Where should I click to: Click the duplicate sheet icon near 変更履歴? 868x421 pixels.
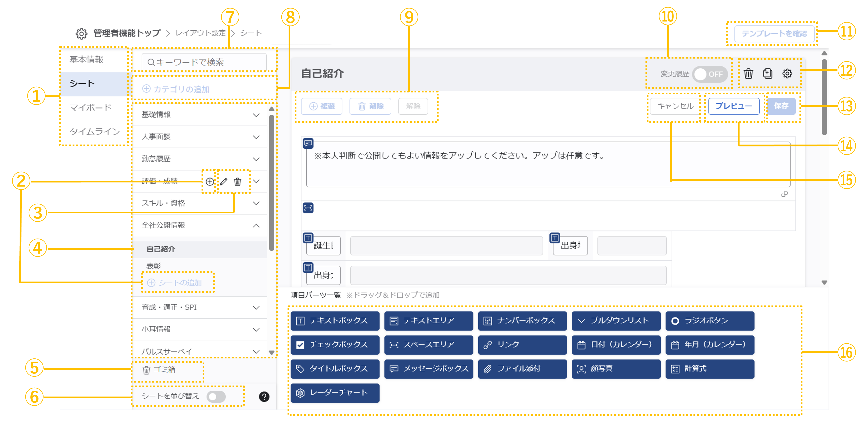click(x=768, y=73)
